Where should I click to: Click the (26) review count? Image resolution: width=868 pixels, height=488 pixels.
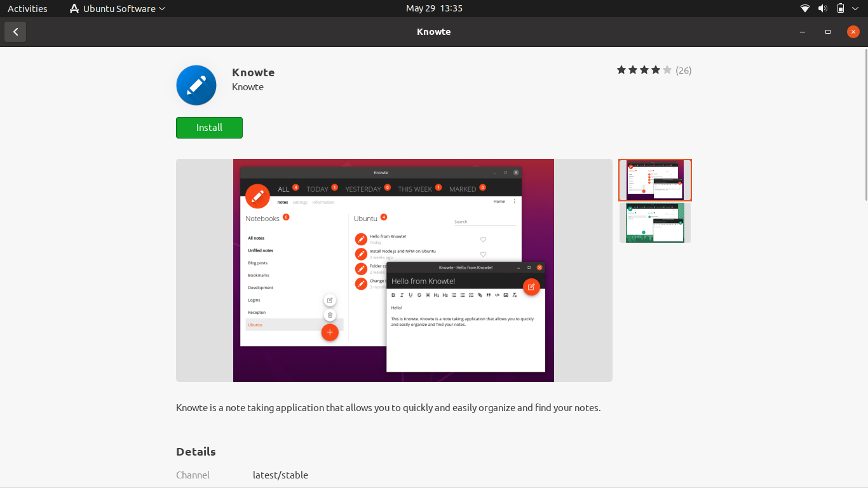[x=684, y=71]
